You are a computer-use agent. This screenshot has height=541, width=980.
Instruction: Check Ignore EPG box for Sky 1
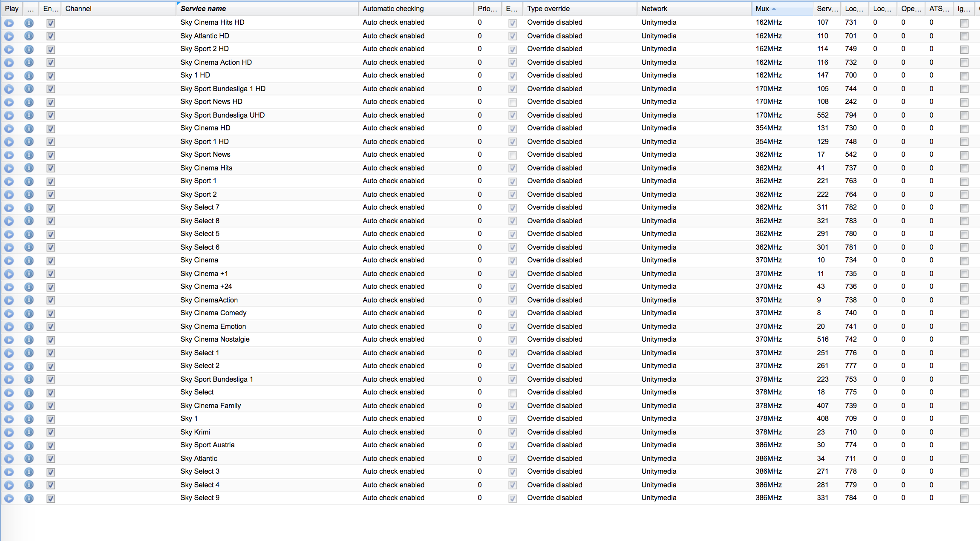(x=964, y=419)
